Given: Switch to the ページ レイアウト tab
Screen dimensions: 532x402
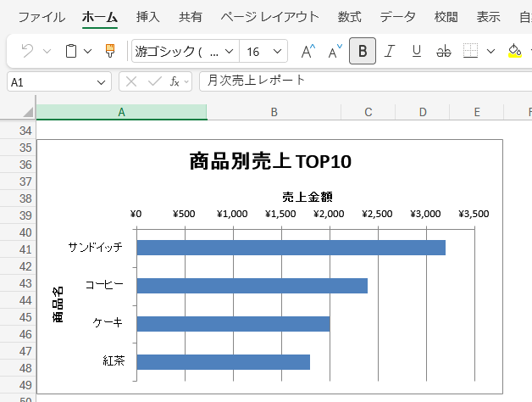Looking at the screenshot, I should [270, 17].
